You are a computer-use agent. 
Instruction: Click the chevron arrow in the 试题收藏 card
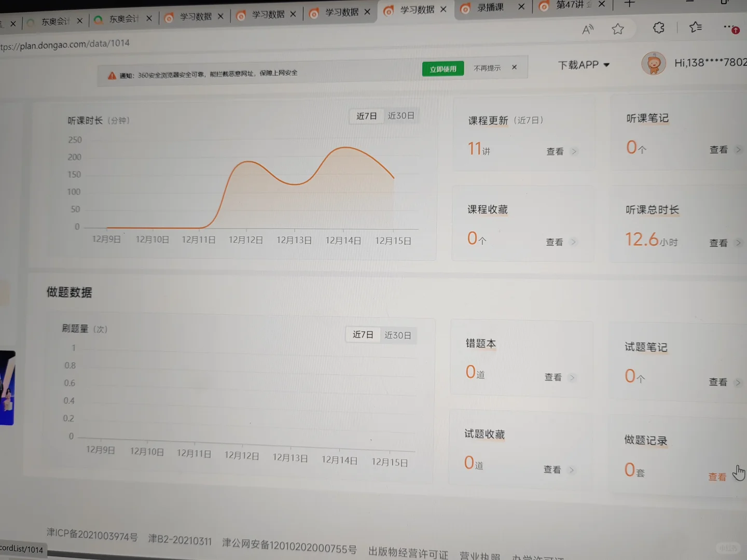tap(571, 470)
